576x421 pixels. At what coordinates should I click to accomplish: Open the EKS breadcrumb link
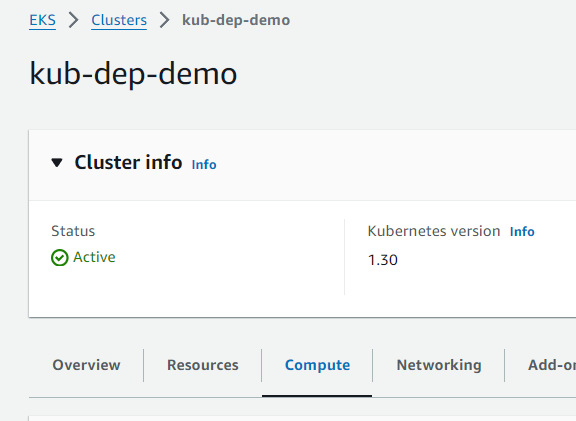pos(42,20)
